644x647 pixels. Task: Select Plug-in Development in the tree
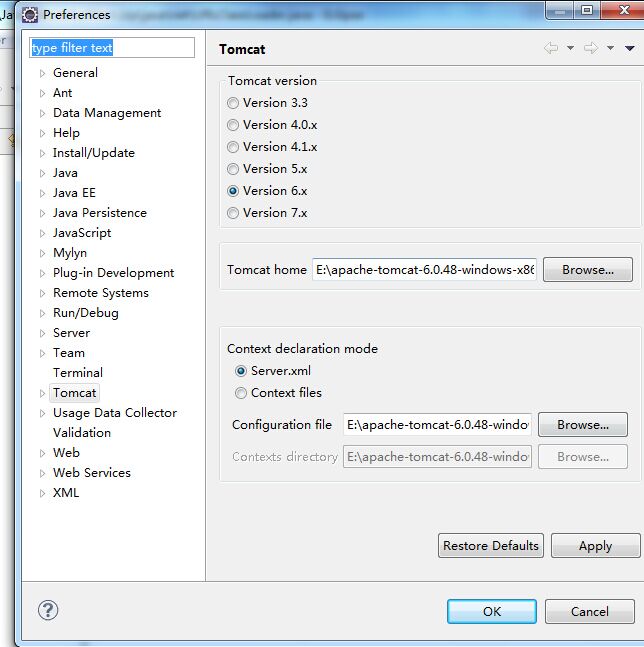pos(113,273)
